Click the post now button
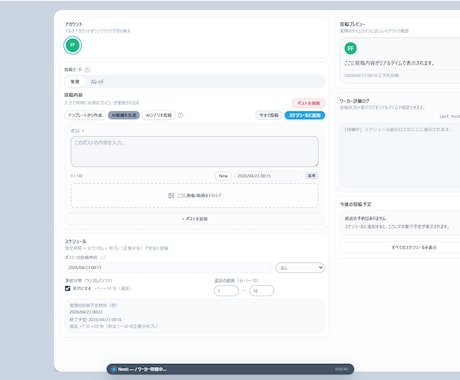Screen dimensions: 460x380 [x=269, y=115]
